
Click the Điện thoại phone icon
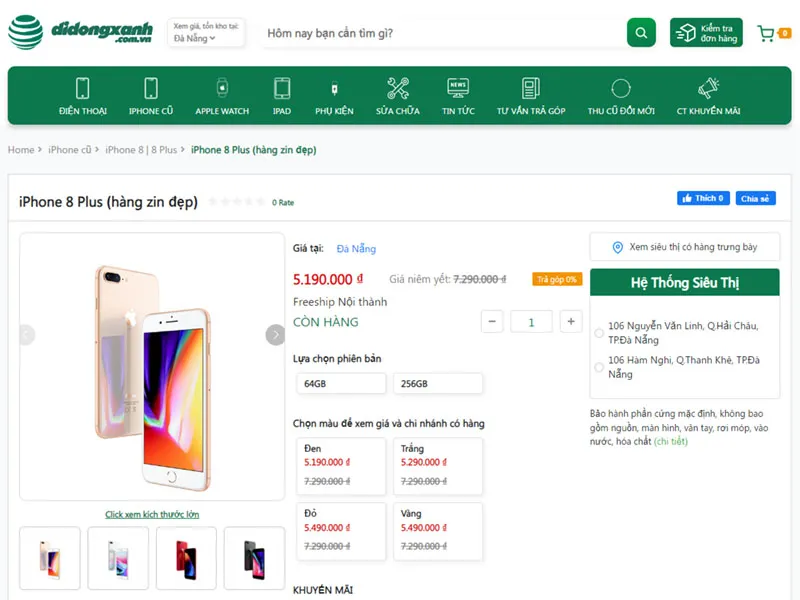click(83, 88)
